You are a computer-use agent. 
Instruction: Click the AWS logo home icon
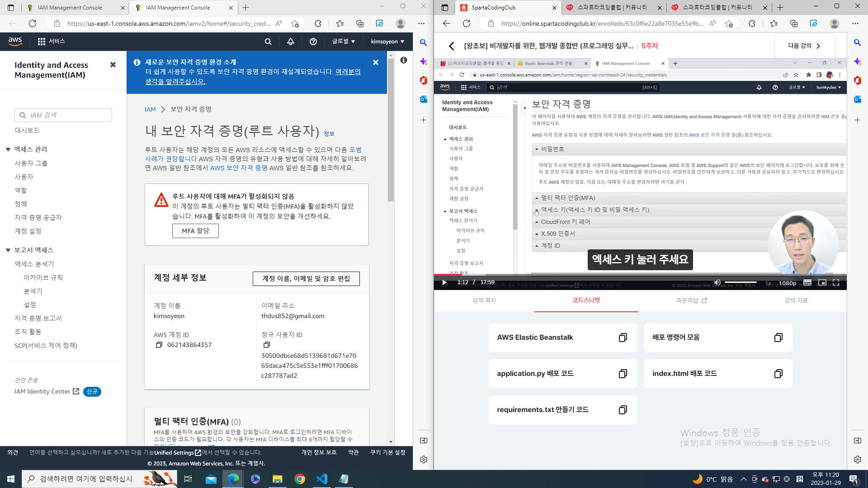(x=15, y=41)
